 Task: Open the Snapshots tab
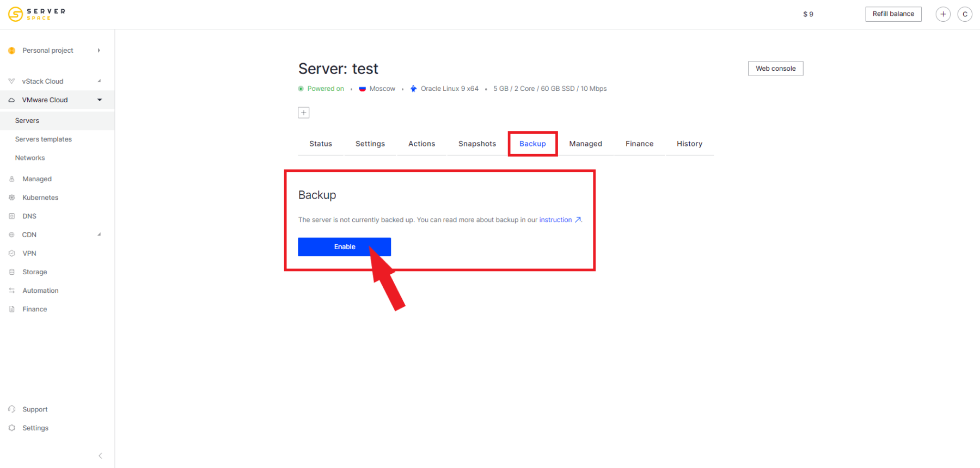coord(477,144)
